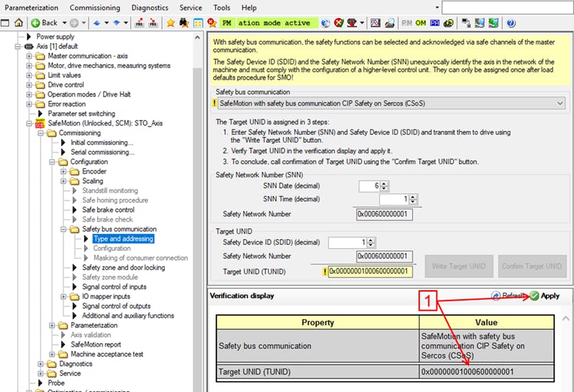This screenshot has height=392, width=574.
Task: Select Signal control of outputs item
Action: tap(116, 306)
